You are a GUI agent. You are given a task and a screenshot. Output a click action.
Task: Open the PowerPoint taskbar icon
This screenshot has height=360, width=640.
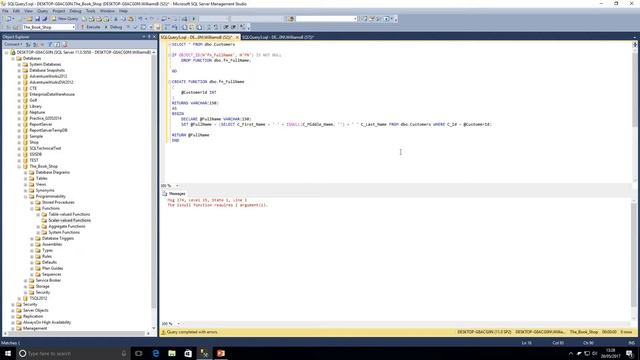tap(221, 353)
